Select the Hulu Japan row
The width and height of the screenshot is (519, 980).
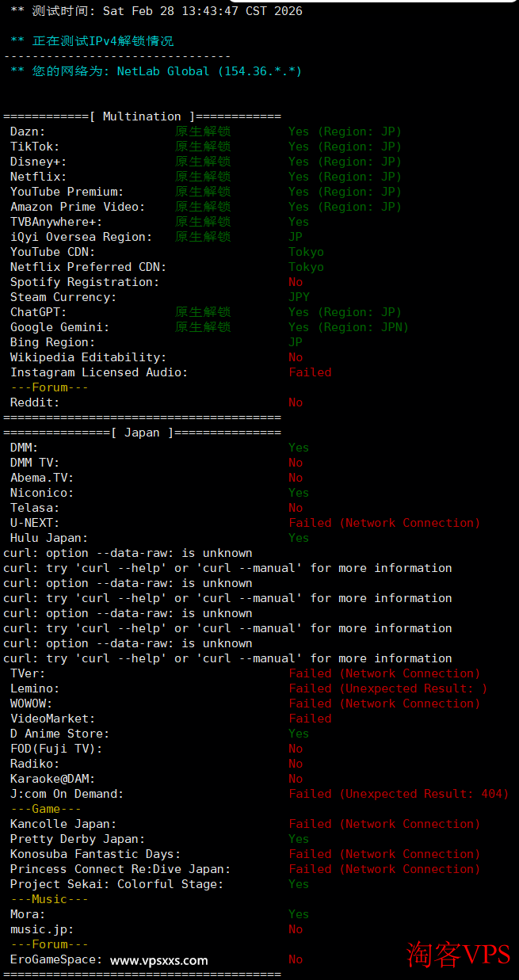click(x=48, y=538)
